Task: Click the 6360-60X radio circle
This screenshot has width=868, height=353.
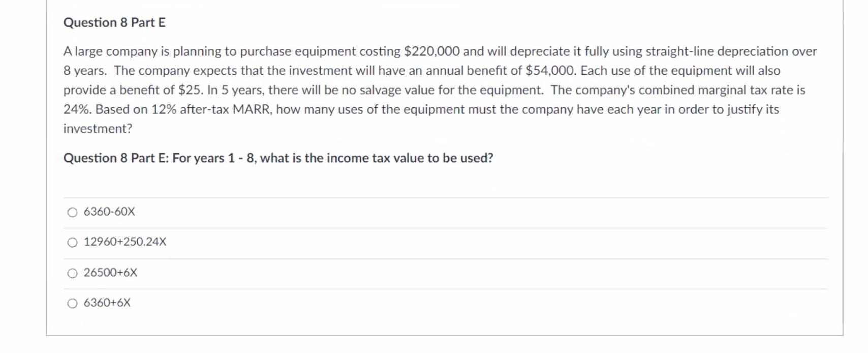Action: pyautogui.click(x=73, y=212)
